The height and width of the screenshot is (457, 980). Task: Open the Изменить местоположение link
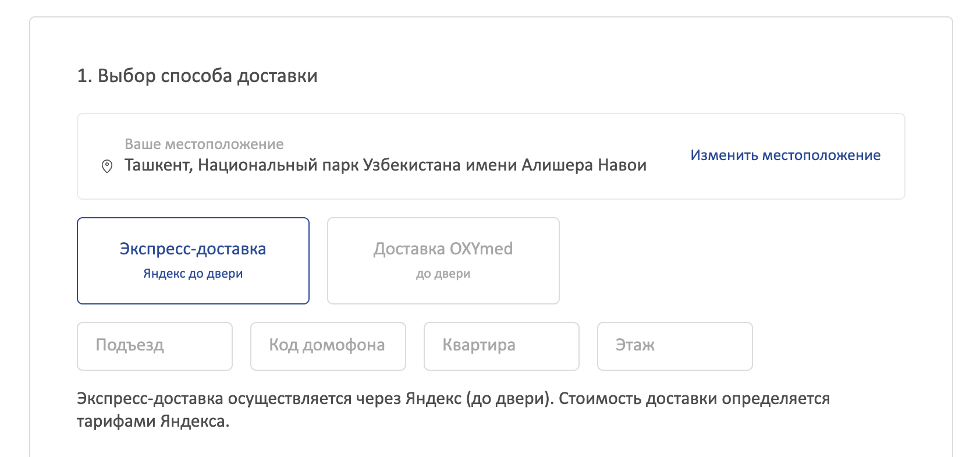[x=785, y=155]
